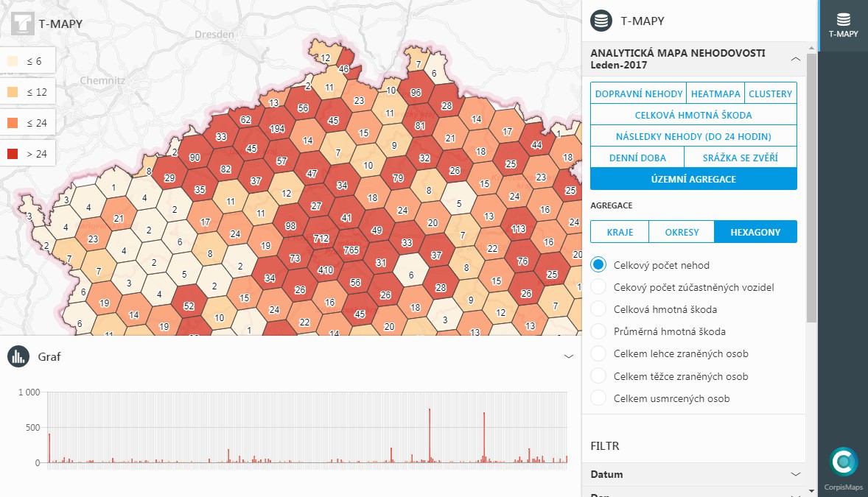The width and height of the screenshot is (868, 497).
Task: Collapse the Analytická mapa nehodovosti panel
Action: (x=796, y=59)
